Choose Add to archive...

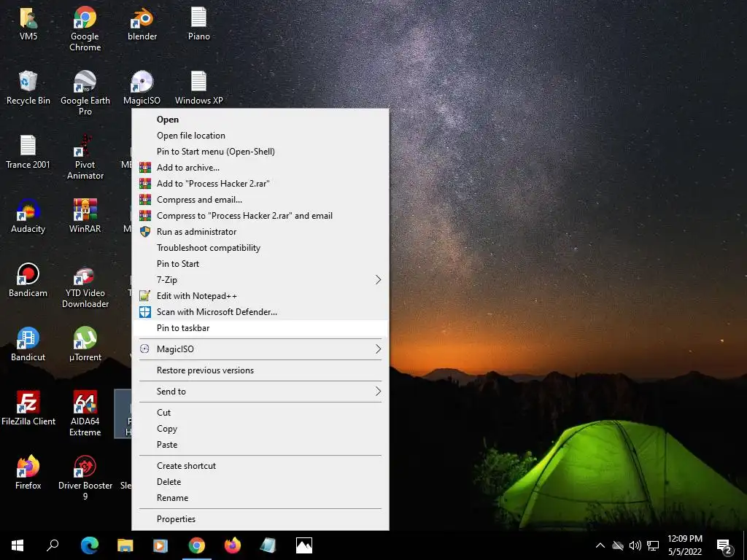pyautogui.click(x=260, y=168)
